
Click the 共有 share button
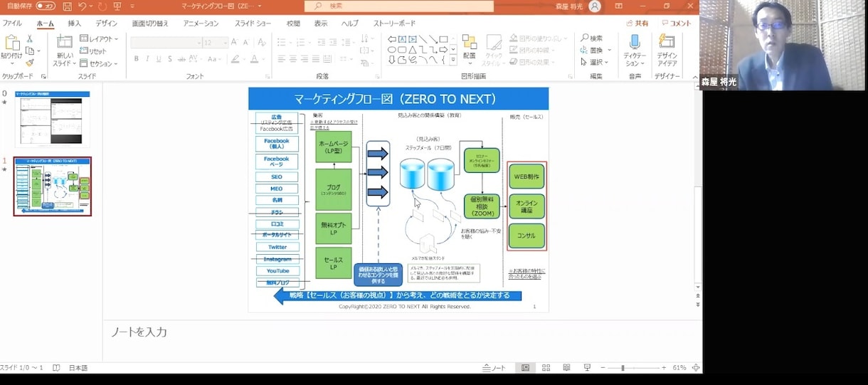click(637, 23)
